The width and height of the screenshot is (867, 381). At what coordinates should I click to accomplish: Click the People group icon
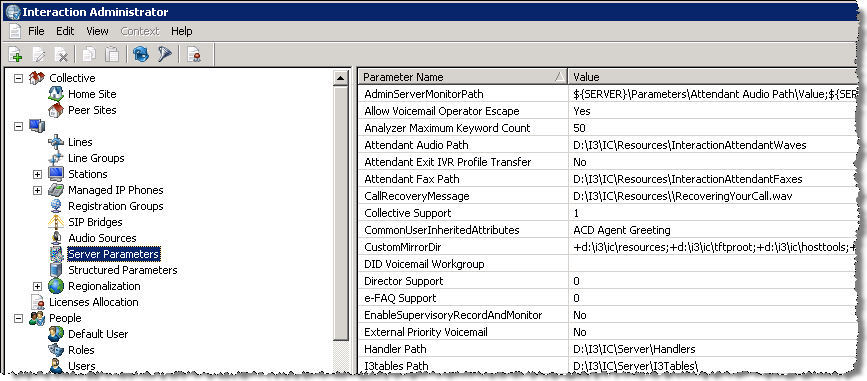click(36, 319)
